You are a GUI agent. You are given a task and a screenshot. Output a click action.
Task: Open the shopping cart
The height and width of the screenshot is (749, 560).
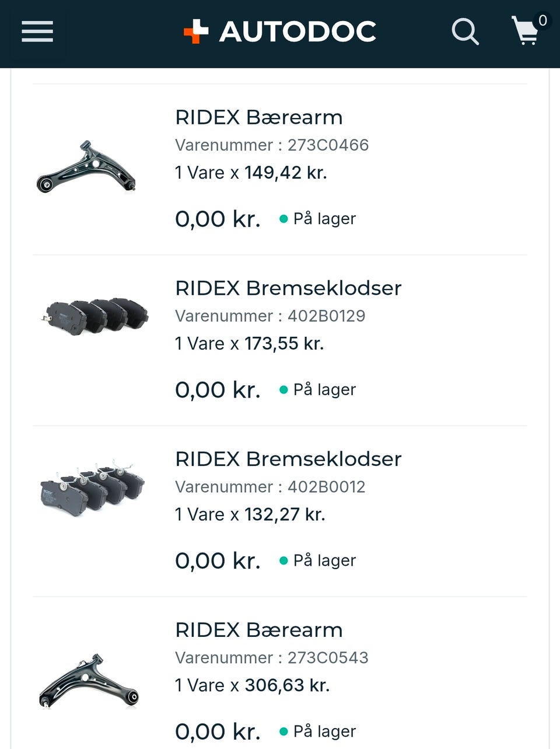tap(527, 30)
